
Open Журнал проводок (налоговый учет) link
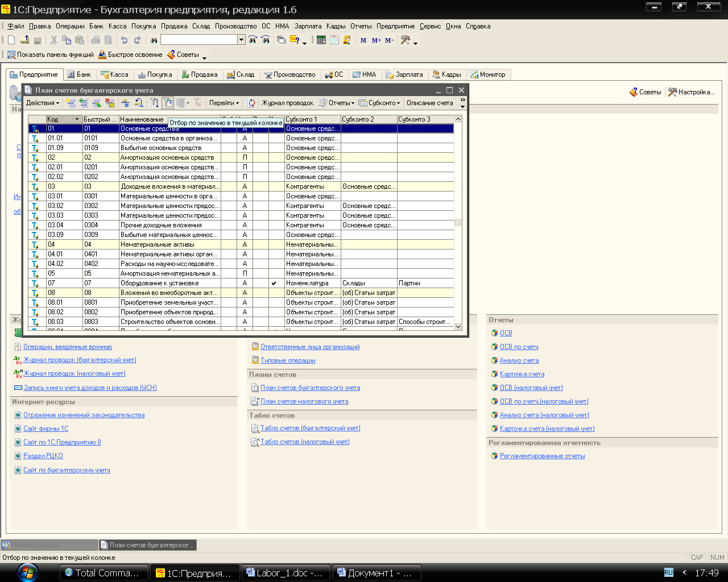[74, 374]
